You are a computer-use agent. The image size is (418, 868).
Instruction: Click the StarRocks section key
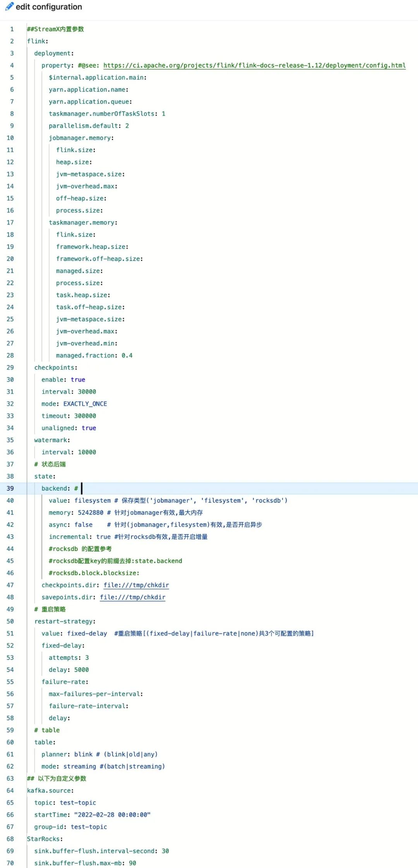[x=44, y=839]
